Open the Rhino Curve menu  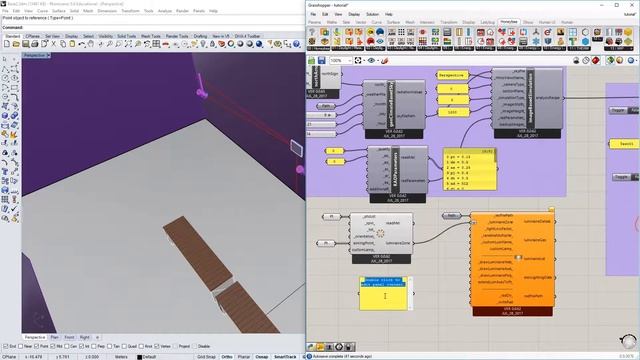[x=42, y=11]
